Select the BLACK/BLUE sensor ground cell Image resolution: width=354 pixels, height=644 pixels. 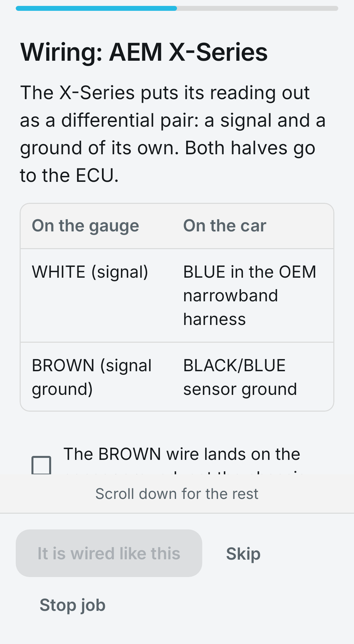[240, 377]
